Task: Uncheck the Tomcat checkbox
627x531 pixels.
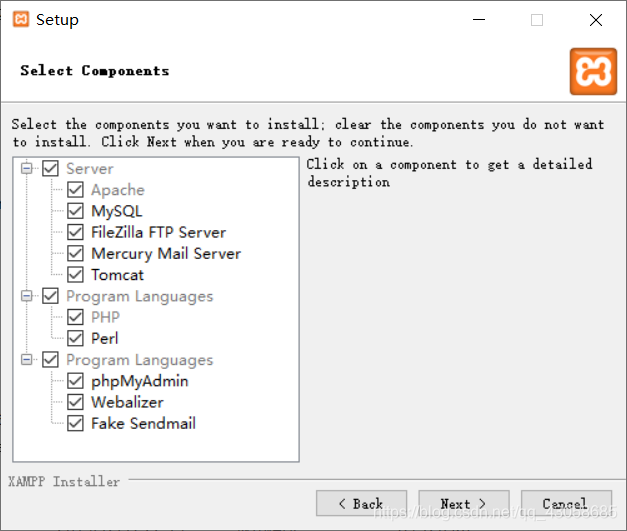Action: (75, 275)
